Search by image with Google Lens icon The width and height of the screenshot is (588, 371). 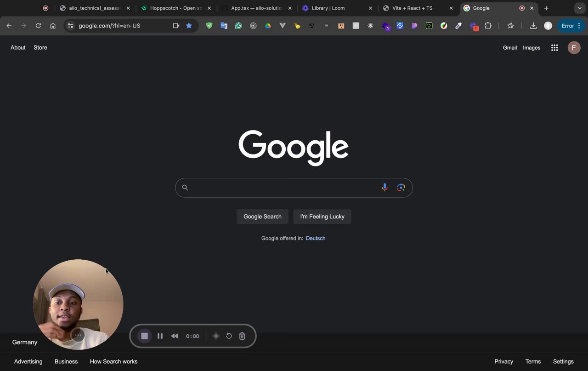pos(401,188)
